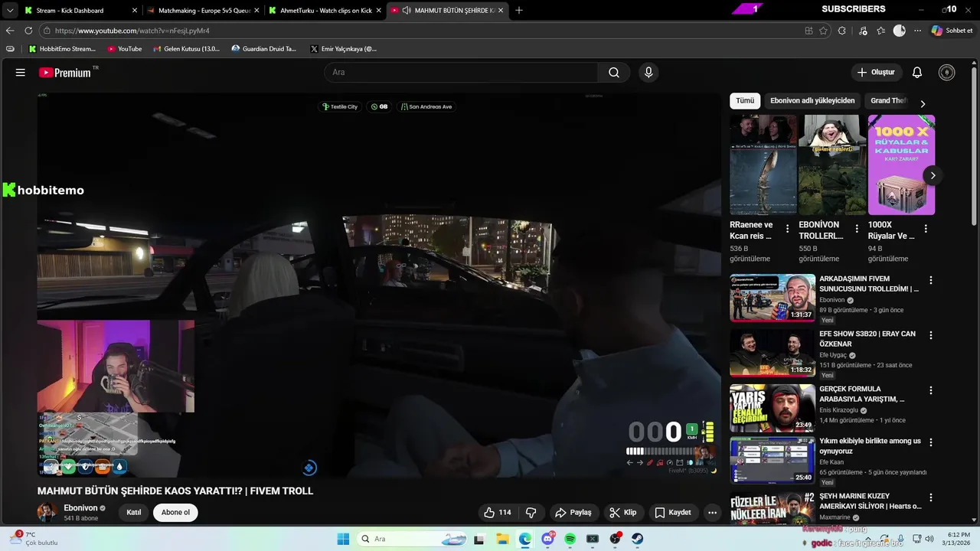
Task: Open options for '1000X Rüyalar Ve' short
Action: (926, 229)
